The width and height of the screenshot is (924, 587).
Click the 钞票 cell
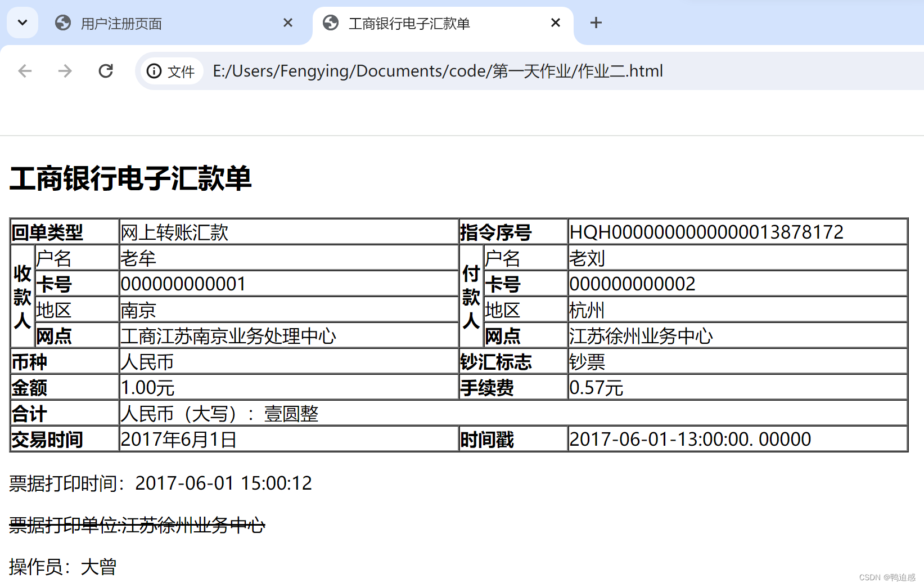738,361
